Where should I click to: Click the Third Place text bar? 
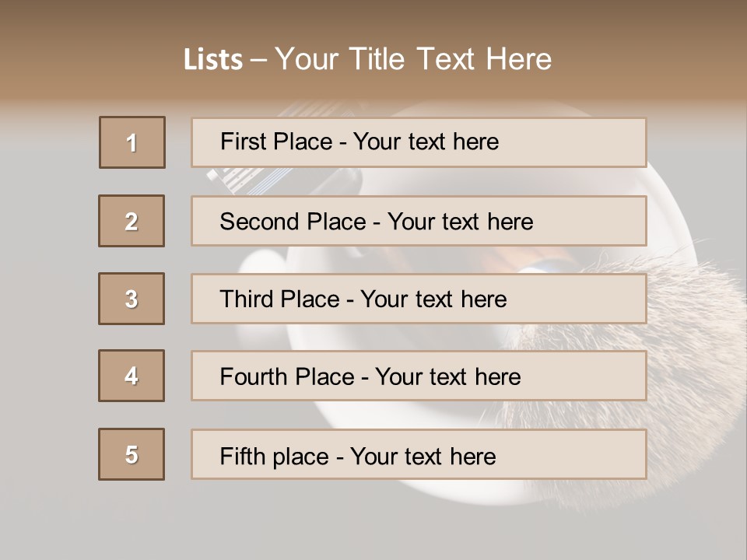click(x=419, y=299)
